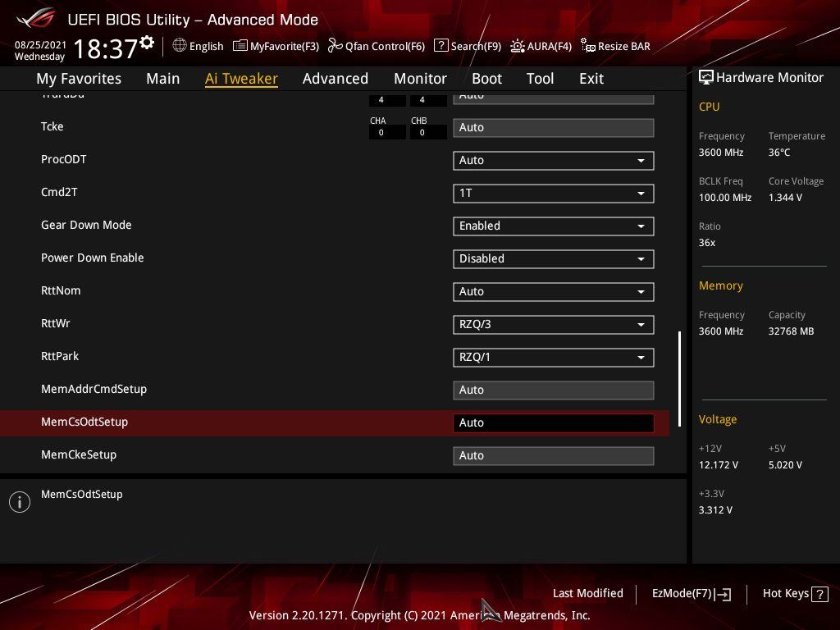Open the RttPark dropdown showing RZQ/1
The width and height of the screenshot is (840, 630).
[554, 358]
